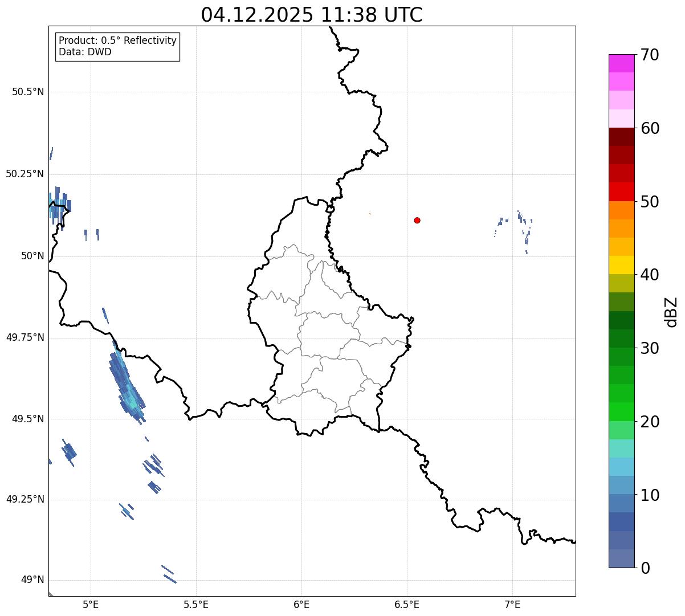
Task: Click the 'dBZ' colorbar axis label
Action: [671, 312]
